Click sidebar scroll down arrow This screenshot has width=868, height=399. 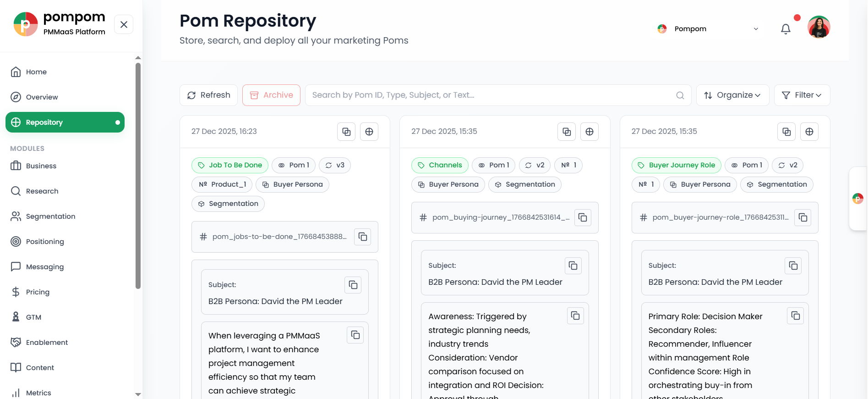pyautogui.click(x=138, y=394)
